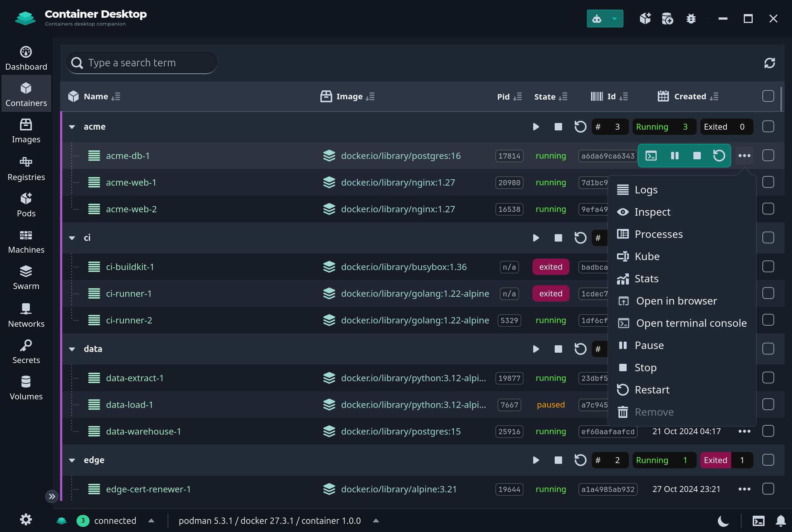The height and width of the screenshot is (532, 792).
Task: Stop acme-db-1 using green toolbar icon
Action: coord(697,156)
